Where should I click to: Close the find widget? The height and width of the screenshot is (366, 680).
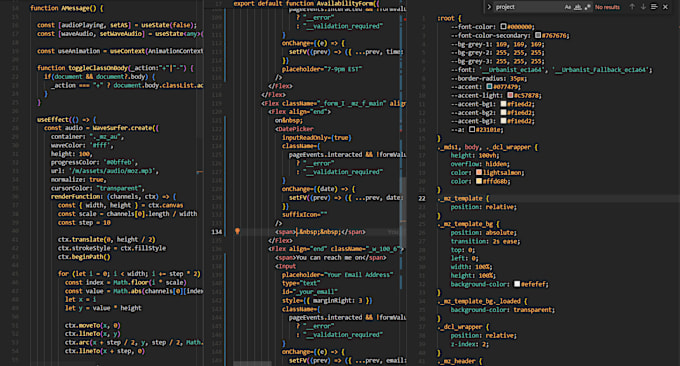(x=665, y=7)
